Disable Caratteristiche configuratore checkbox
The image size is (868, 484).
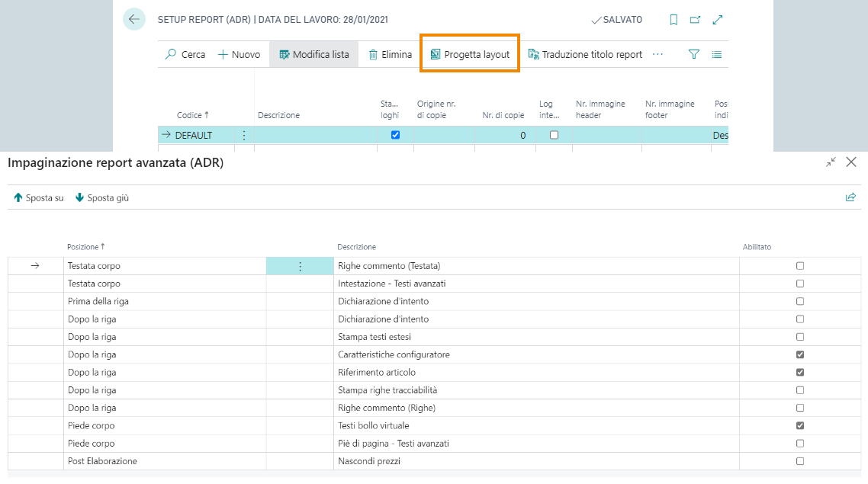click(800, 354)
